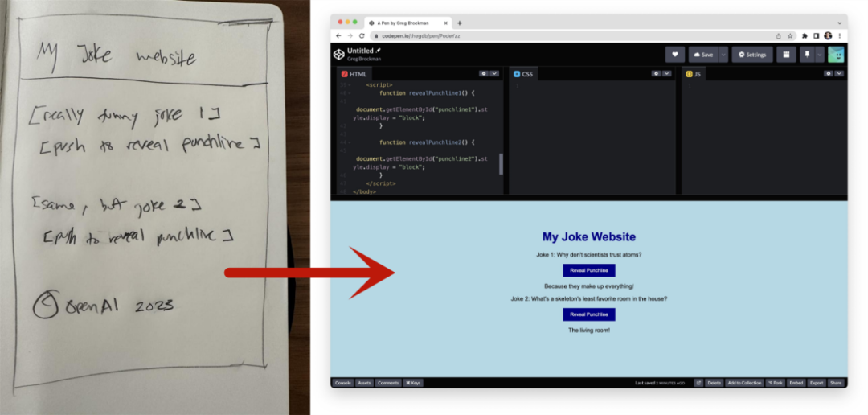Click the heart icon to love the pen
Screen dimensions: 868x415
point(674,55)
